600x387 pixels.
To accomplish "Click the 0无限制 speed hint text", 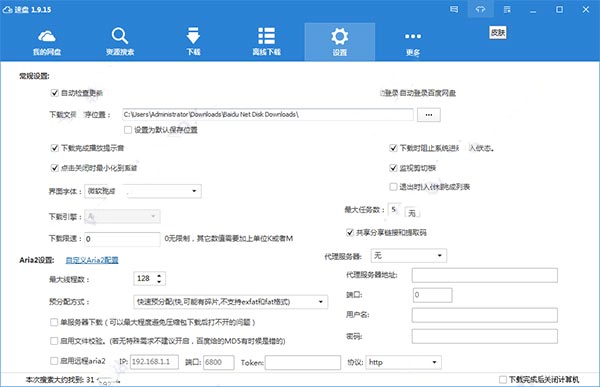I will (229, 238).
